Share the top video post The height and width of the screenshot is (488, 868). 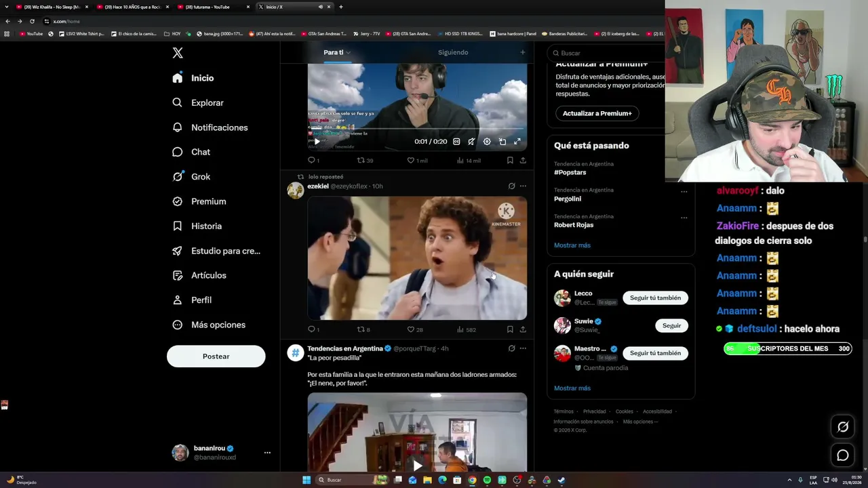[523, 161]
